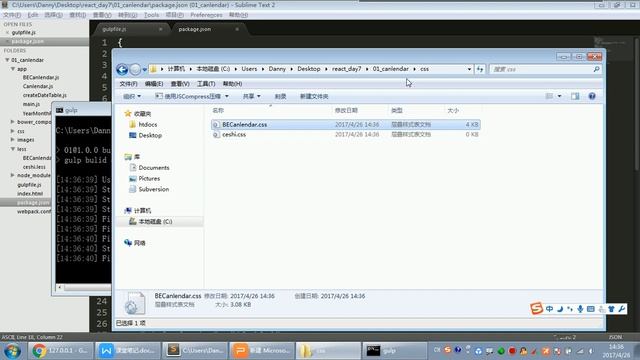
Task: Switch to the package.json tab in Sublime
Action: [x=195, y=29]
